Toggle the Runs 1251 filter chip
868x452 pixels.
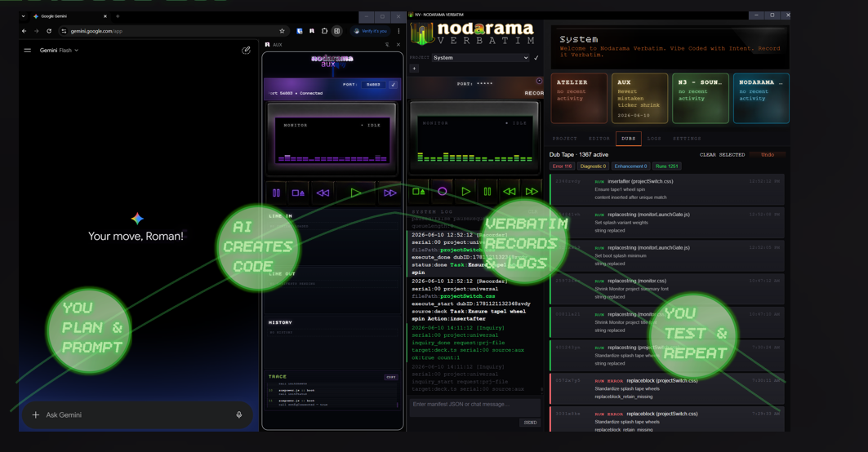(x=666, y=166)
